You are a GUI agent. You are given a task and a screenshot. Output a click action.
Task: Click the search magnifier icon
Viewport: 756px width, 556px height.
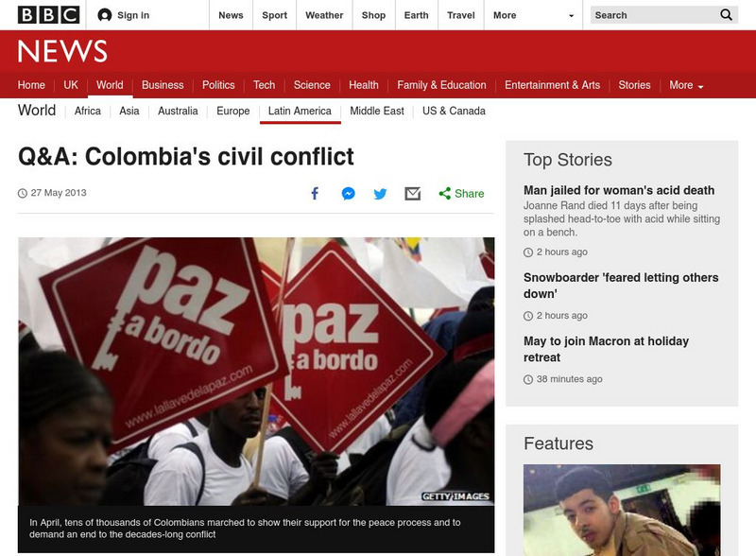[726, 15]
